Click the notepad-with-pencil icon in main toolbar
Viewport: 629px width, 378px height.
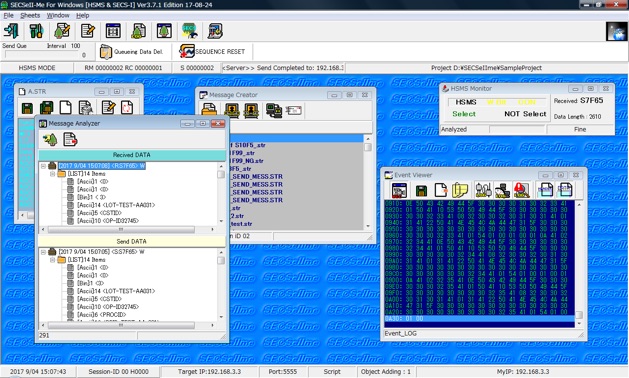pyautogui.click(x=87, y=31)
